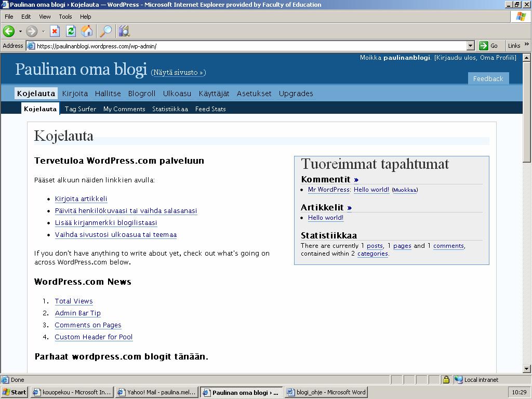The width and height of the screenshot is (532, 399).
Task: Click the Search magnifier icon
Action: (105, 31)
